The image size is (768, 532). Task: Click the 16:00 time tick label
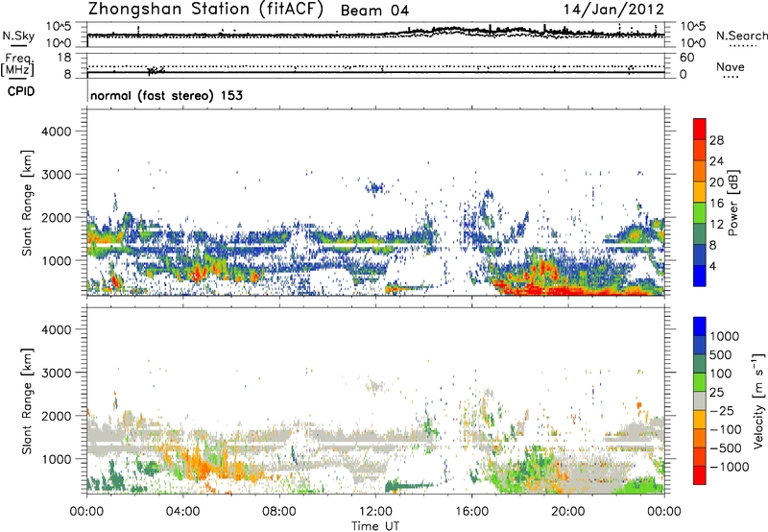(x=471, y=512)
